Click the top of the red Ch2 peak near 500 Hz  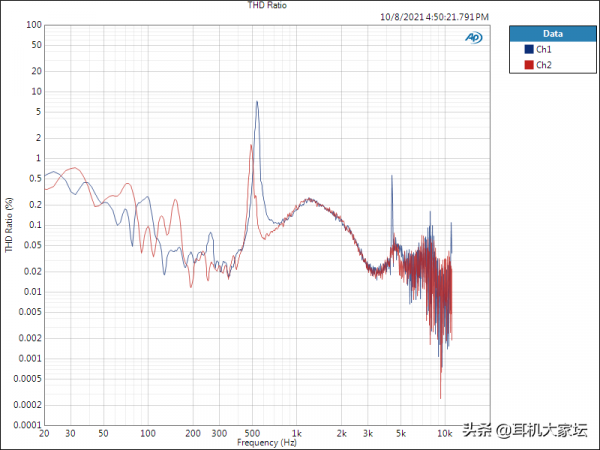(x=252, y=145)
